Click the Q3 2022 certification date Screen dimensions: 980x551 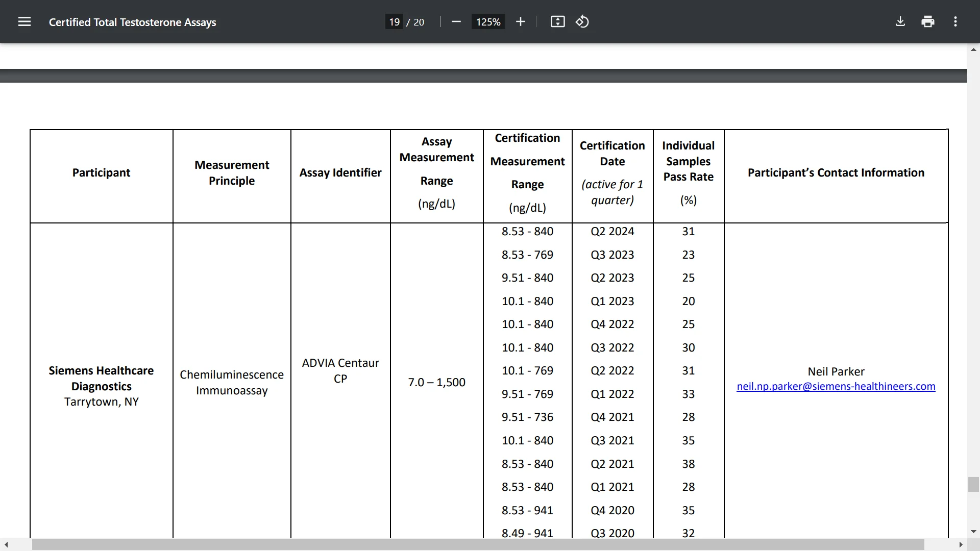[612, 347]
